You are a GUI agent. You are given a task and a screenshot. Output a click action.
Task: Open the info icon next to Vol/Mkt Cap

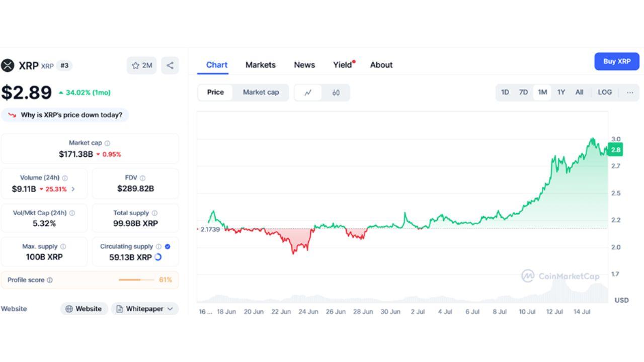coord(72,213)
